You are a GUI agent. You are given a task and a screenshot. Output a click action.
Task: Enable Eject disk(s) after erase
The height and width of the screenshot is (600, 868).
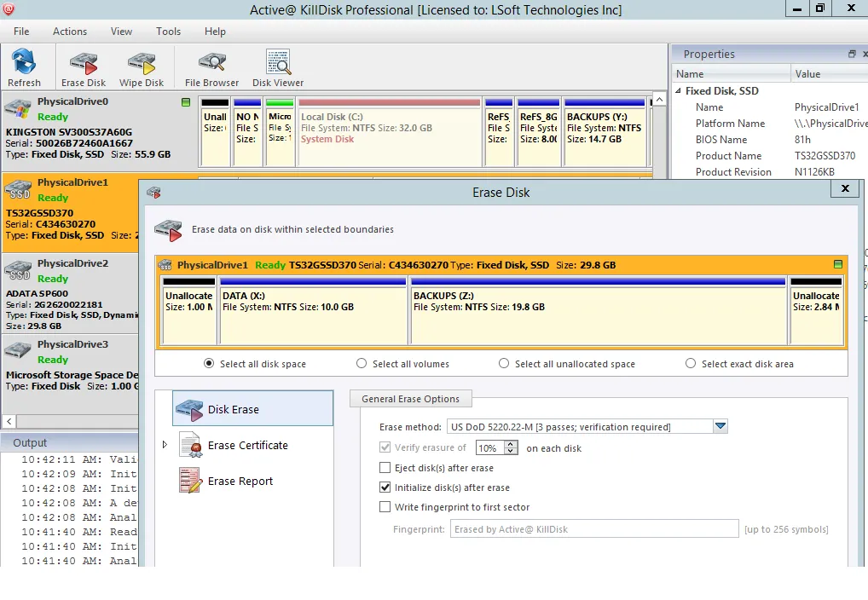[385, 467]
